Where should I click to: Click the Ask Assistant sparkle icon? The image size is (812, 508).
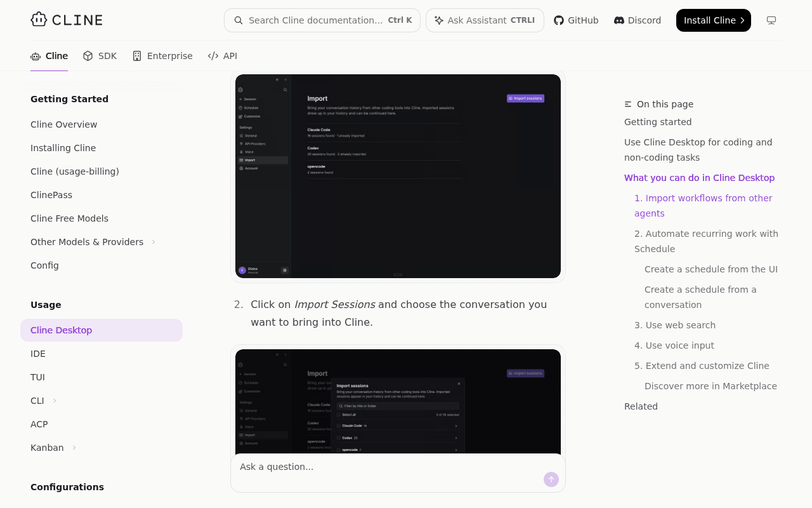click(x=439, y=20)
